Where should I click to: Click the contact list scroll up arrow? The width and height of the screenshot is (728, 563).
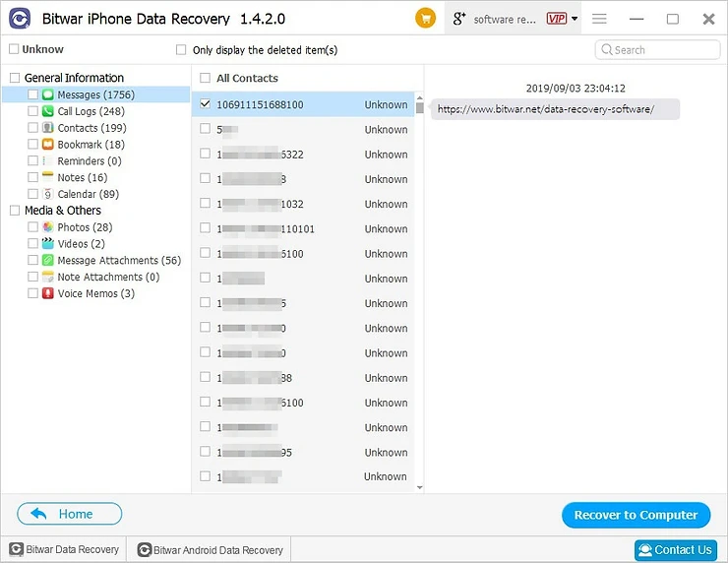(x=420, y=98)
